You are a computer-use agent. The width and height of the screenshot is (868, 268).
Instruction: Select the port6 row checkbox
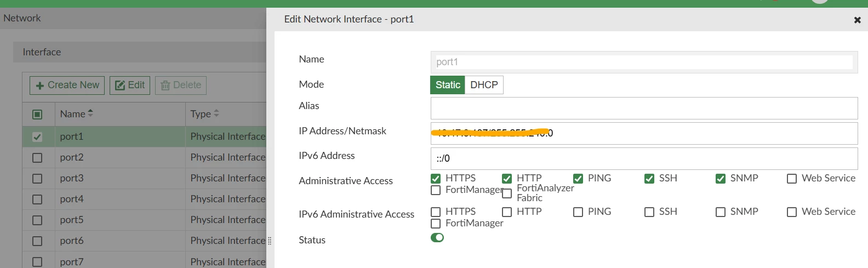37,241
